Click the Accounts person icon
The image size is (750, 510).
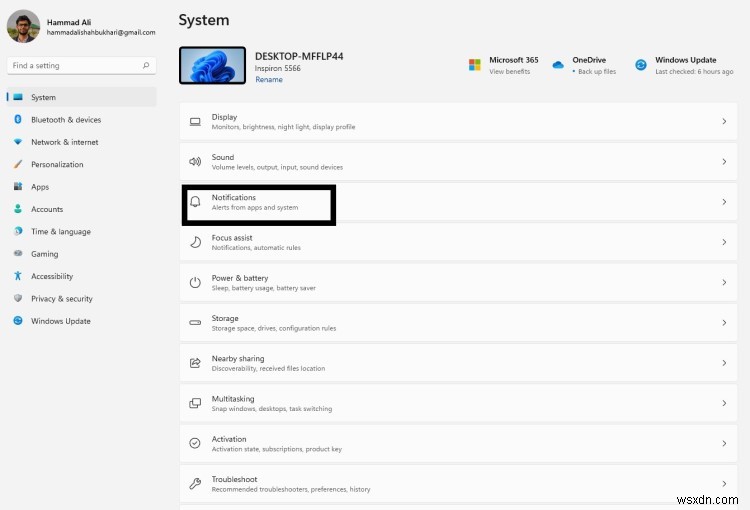pyautogui.click(x=18, y=209)
